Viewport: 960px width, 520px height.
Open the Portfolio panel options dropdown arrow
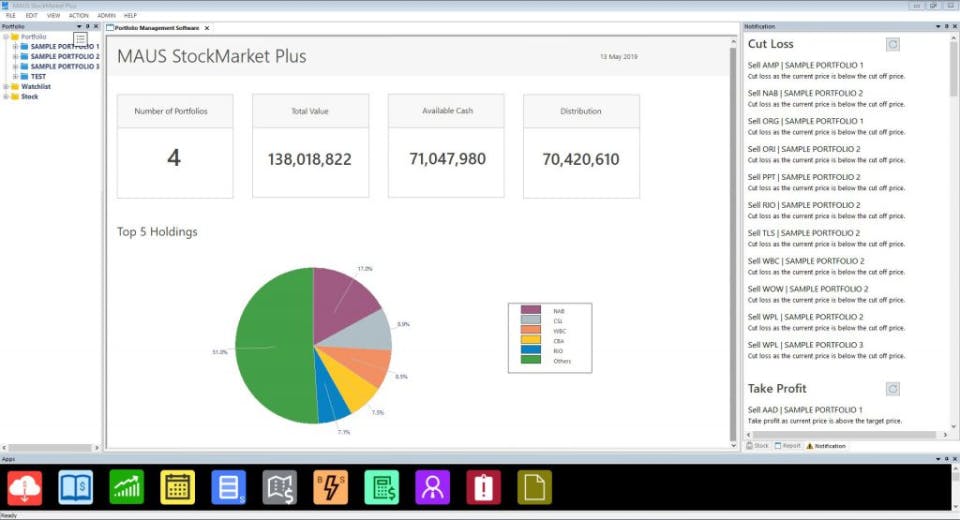79,26
